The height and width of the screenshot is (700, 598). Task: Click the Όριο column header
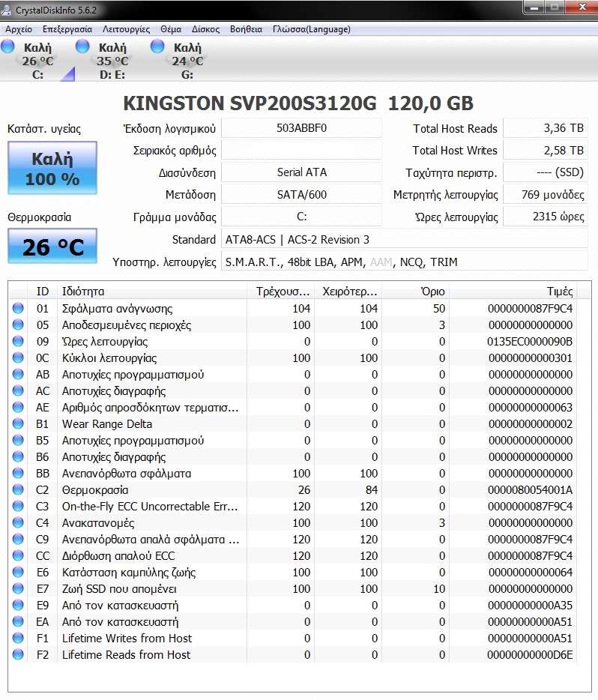click(415, 292)
